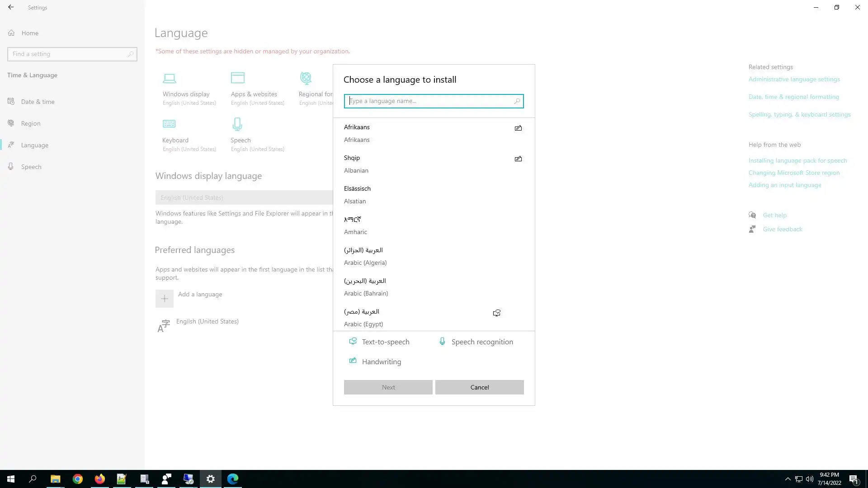Click the Windows display monitor icon
868x488 pixels.
(170, 79)
